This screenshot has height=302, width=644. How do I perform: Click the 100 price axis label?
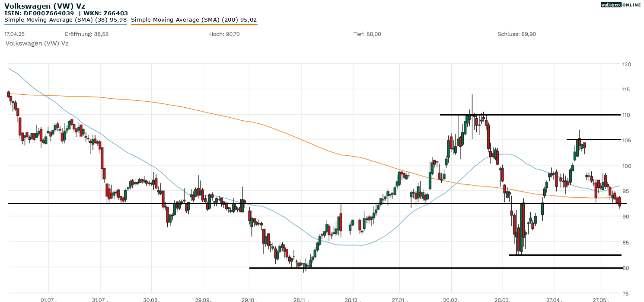coord(627,166)
